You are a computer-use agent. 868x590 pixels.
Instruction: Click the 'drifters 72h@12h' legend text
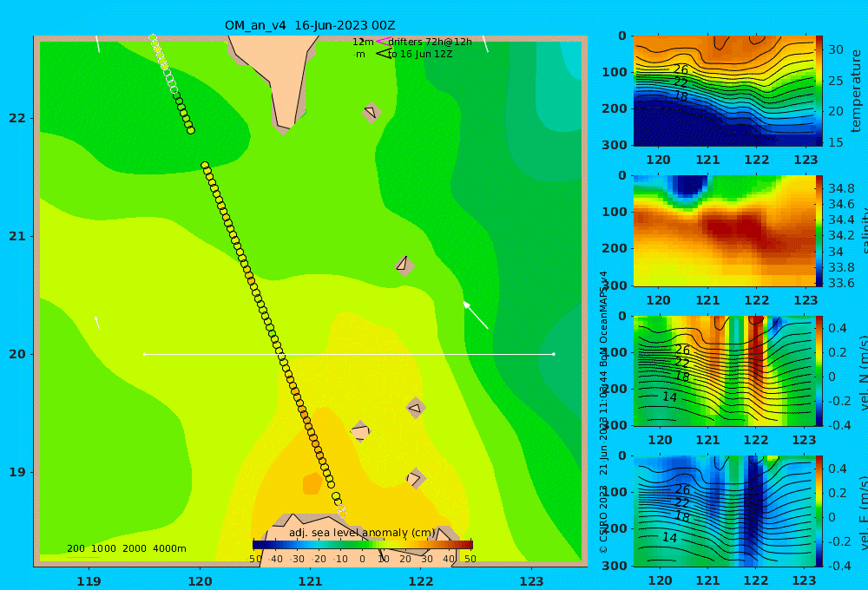point(431,42)
